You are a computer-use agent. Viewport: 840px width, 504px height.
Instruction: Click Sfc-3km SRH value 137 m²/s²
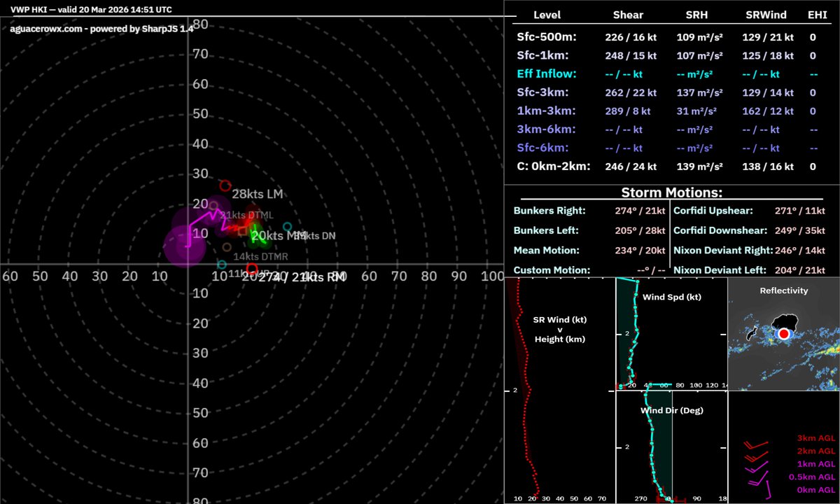(701, 92)
